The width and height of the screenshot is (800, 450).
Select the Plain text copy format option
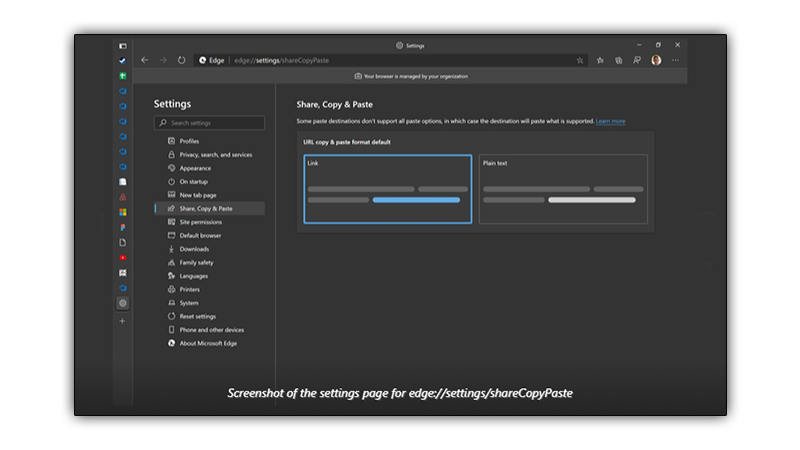click(x=562, y=189)
